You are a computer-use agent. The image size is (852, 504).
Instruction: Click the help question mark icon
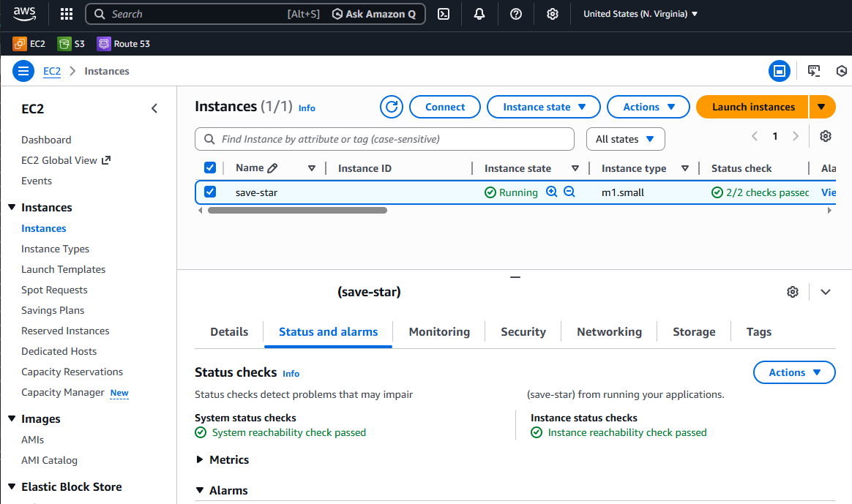pyautogui.click(x=516, y=14)
